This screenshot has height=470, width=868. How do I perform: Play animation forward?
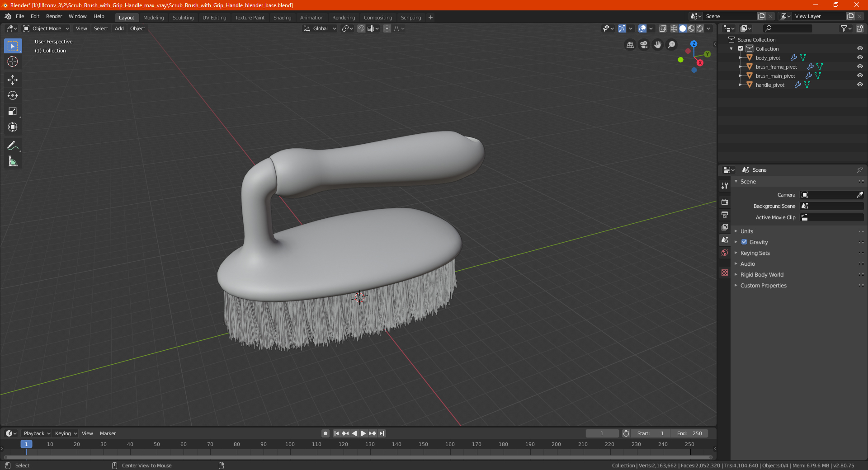[x=363, y=433]
